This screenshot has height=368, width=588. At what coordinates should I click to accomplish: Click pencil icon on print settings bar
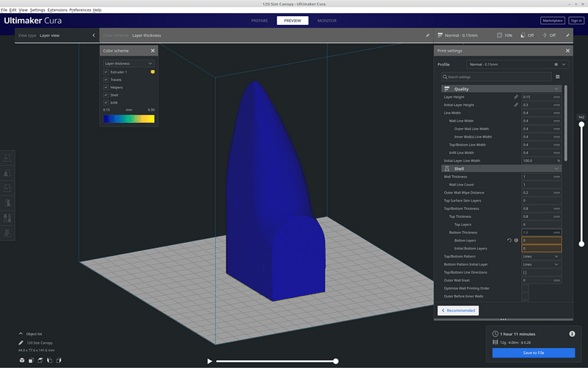[567, 35]
